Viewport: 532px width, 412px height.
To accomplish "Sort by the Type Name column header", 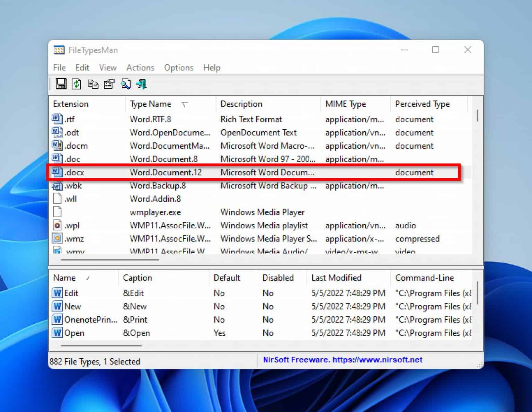I will (150, 104).
